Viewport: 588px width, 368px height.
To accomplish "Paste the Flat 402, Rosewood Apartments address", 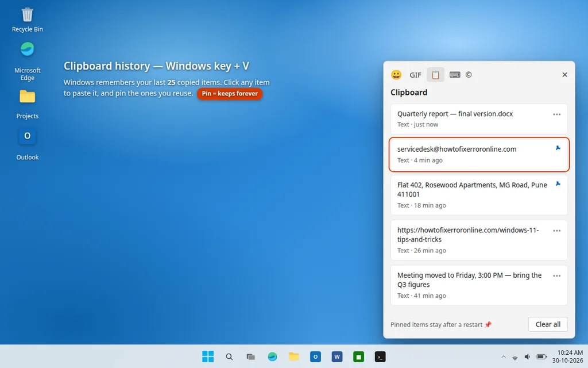I will [479, 195].
